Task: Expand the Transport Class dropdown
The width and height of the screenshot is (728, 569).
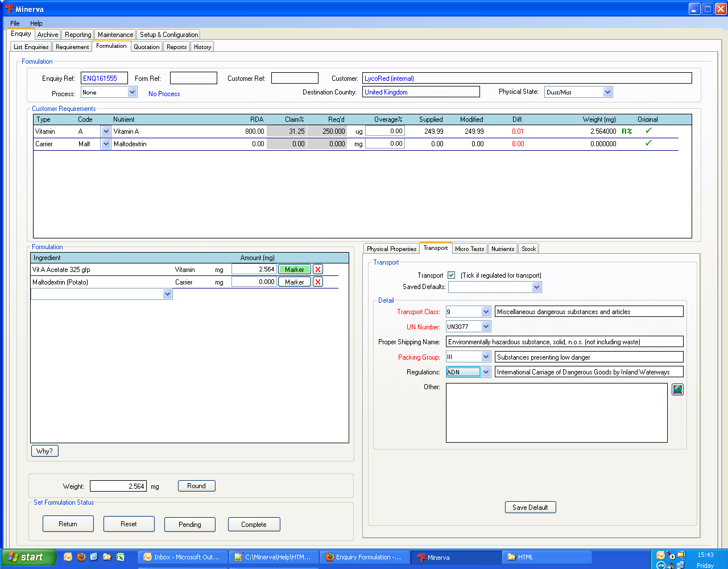Action: coord(486,312)
